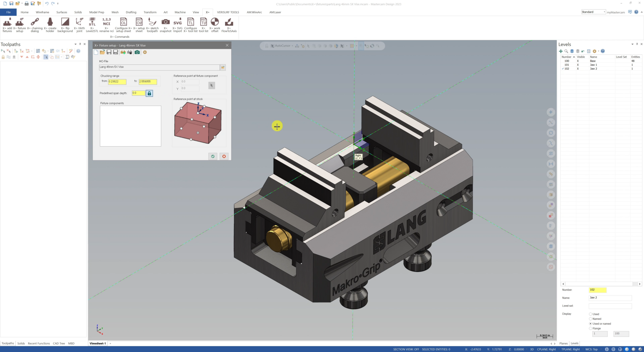Viewport: 644px width, 352px height.
Task: Open the Levels panel collapse arrow
Action: point(632,44)
